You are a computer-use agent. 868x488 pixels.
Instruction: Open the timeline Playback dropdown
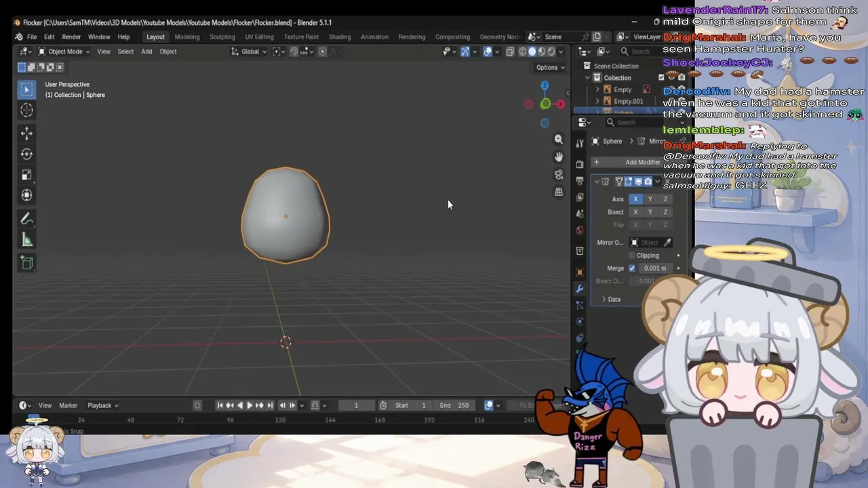click(x=102, y=405)
